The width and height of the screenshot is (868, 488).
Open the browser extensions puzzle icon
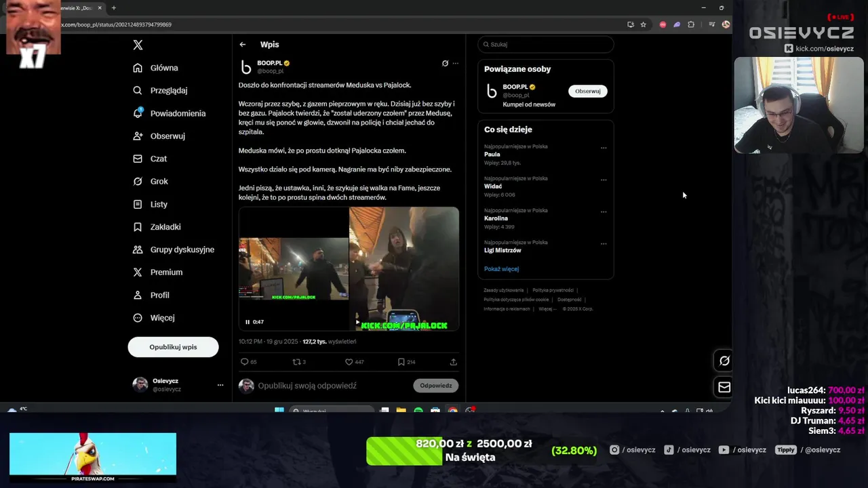(x=691, y=24)
